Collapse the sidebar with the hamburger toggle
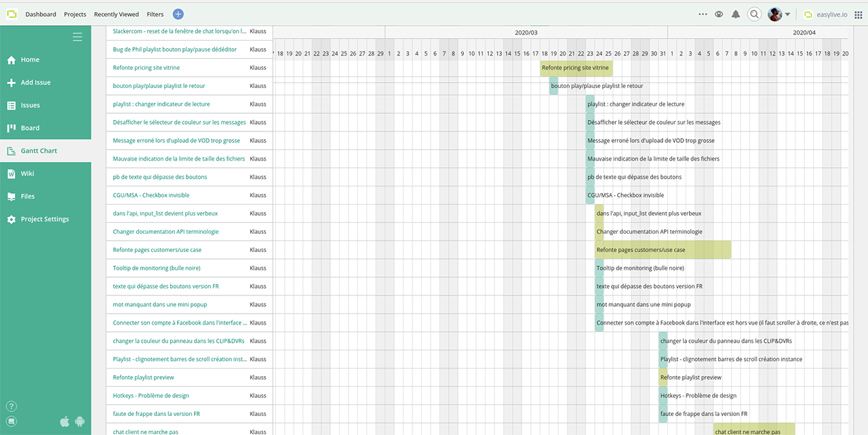Viewport: 868px width, 435px height. coord(77,37)
